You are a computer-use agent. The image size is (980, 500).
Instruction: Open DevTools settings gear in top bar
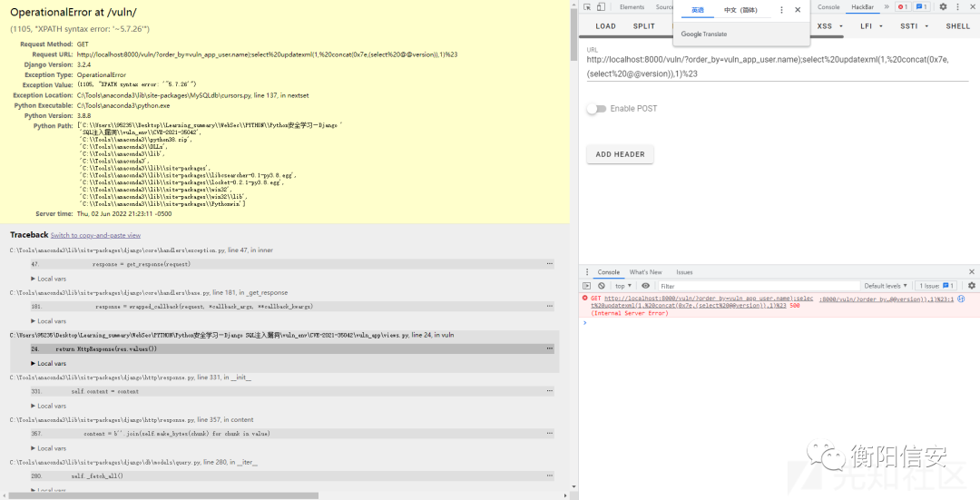pos(943,7)
